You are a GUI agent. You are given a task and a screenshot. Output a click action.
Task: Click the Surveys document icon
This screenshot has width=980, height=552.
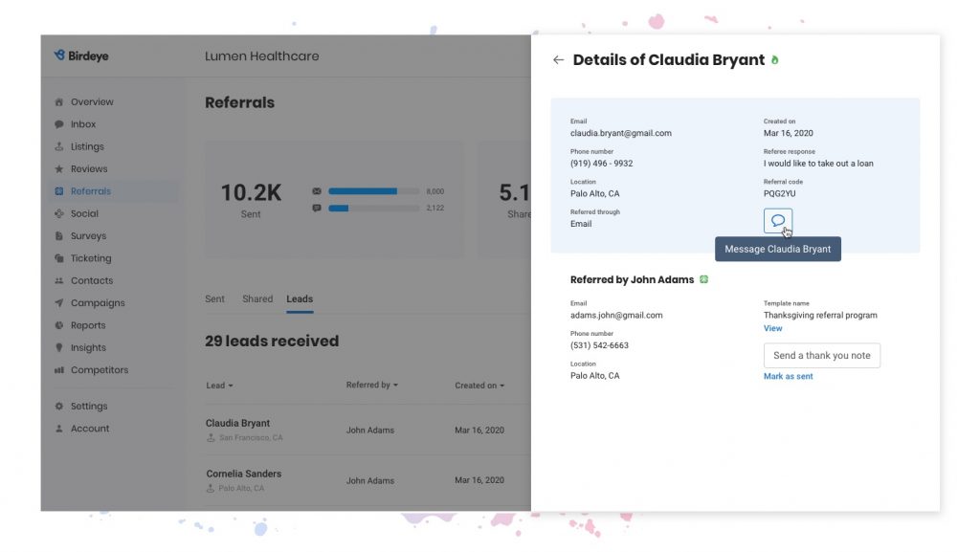(x=58, y=236)
